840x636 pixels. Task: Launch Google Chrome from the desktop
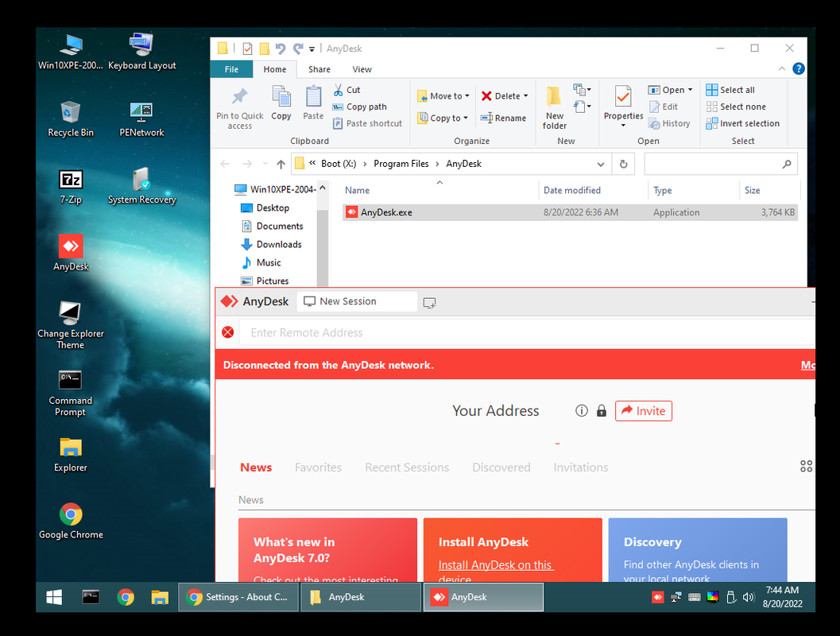[71, 521]
